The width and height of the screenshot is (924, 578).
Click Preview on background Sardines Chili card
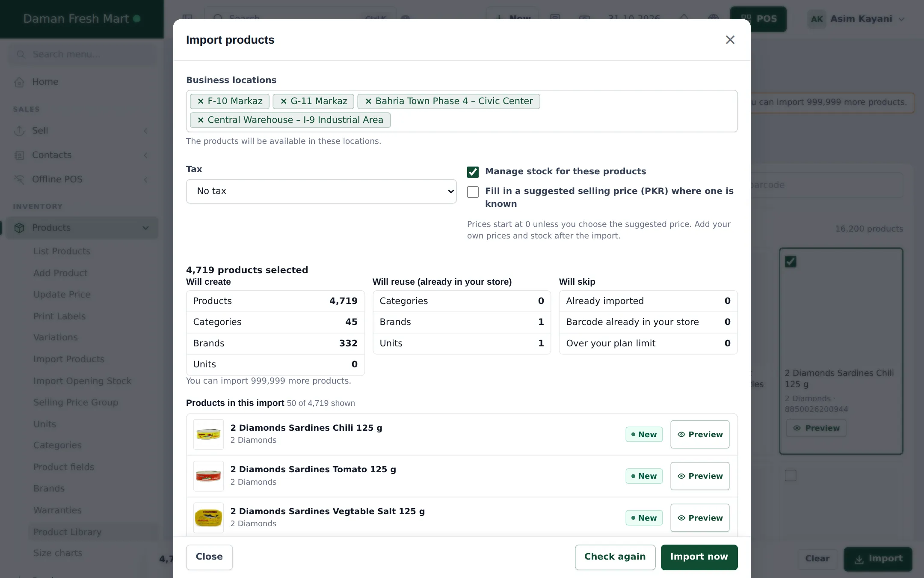pyautogui.click(x=816, y=428)
